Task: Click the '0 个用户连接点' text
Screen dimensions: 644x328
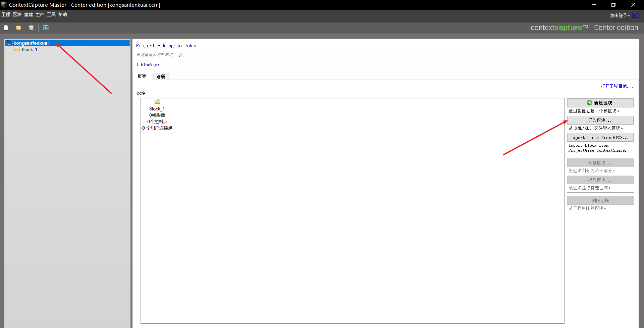Action: tap(157, 128)
